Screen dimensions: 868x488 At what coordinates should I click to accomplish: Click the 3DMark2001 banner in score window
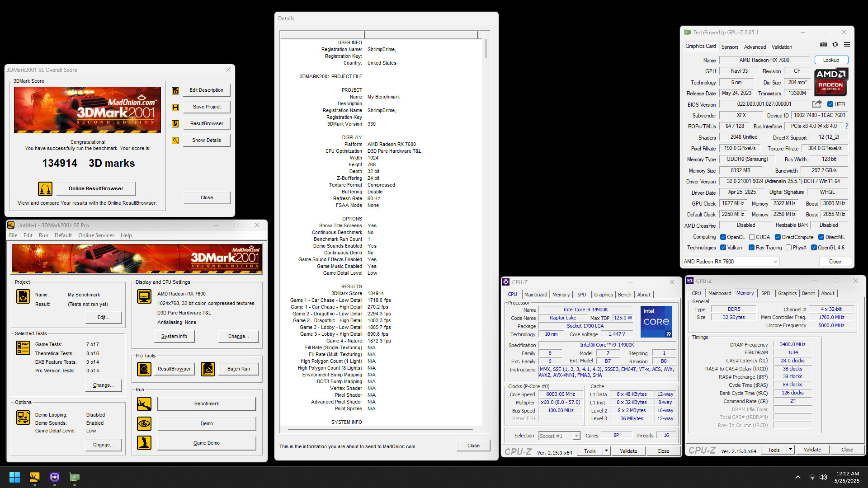coord(87,110)
